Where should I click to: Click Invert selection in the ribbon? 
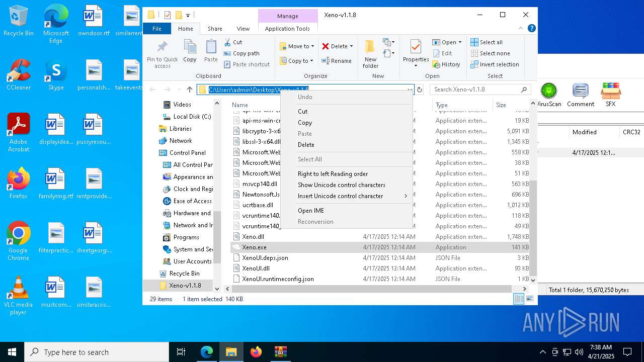495,64
